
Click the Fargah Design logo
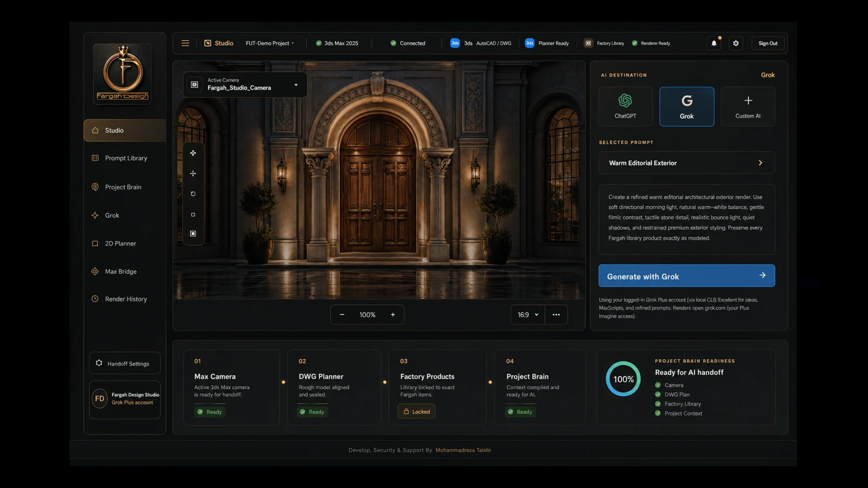123,74
